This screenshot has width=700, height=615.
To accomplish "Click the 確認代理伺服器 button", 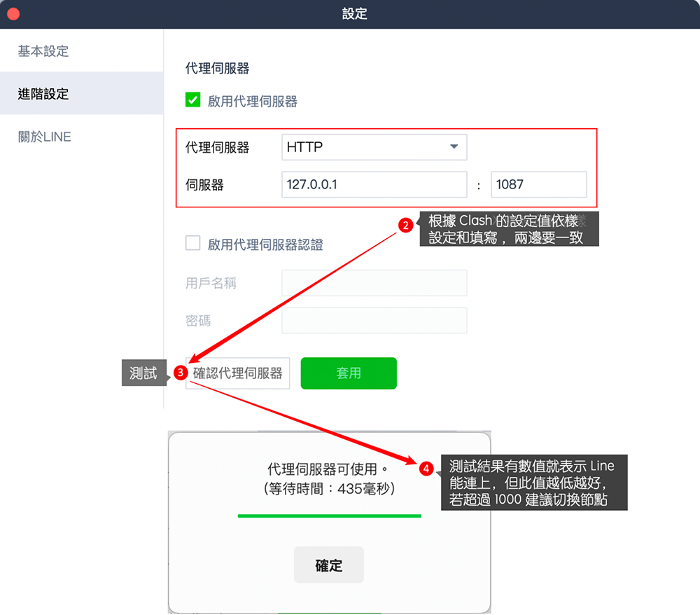I will coord(237,373).
